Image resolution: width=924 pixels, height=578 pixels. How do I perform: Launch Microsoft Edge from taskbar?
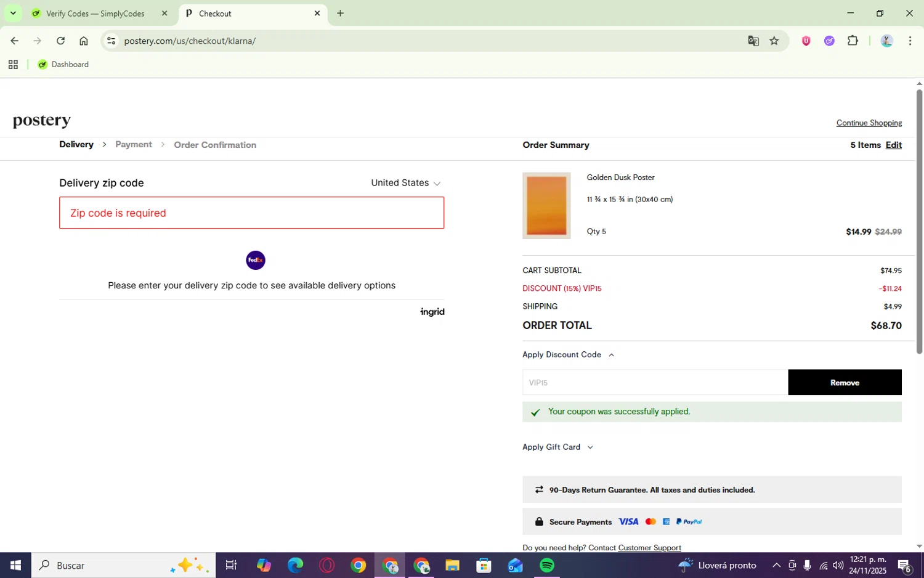295,566
